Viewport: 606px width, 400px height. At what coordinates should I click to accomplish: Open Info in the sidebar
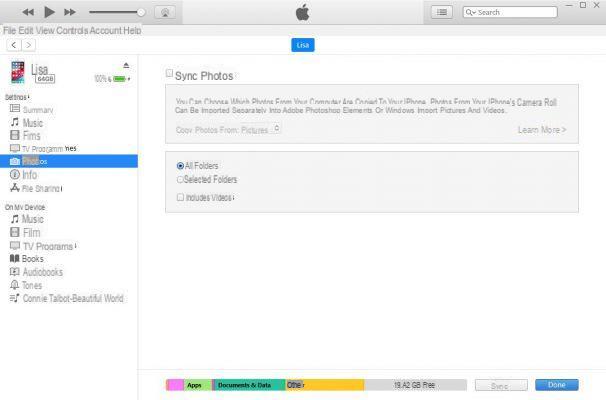(x=24, y=175)
